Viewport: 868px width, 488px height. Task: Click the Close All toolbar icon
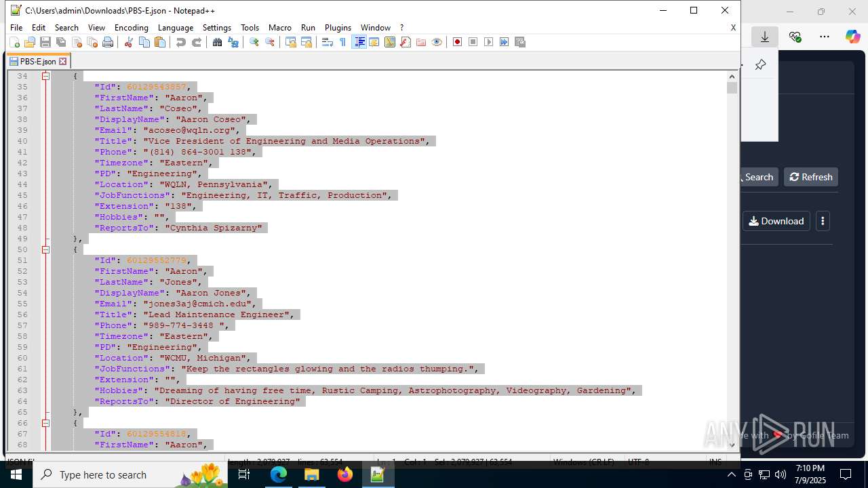[92, 42]
